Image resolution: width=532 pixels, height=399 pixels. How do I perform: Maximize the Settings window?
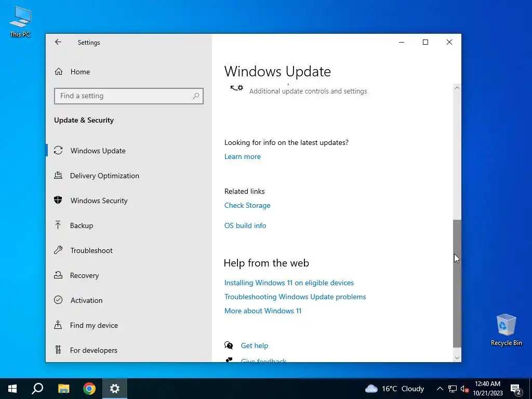425,42
